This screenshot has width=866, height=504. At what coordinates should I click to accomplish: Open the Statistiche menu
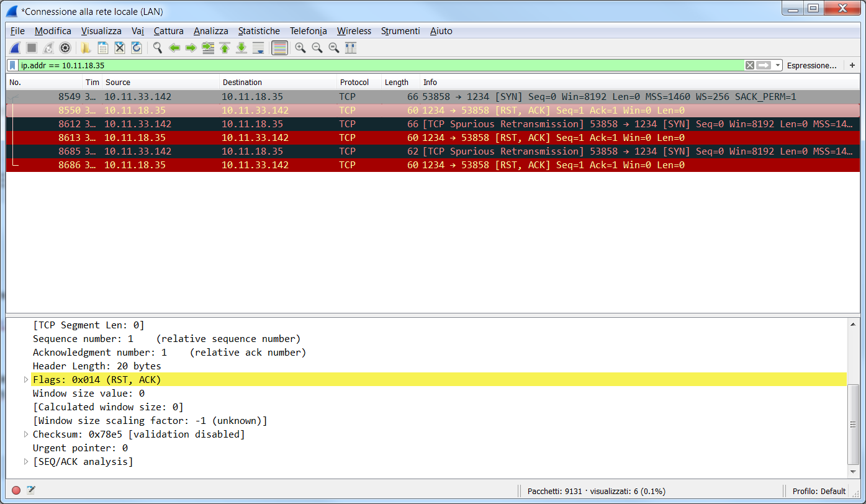coord(259,31)
